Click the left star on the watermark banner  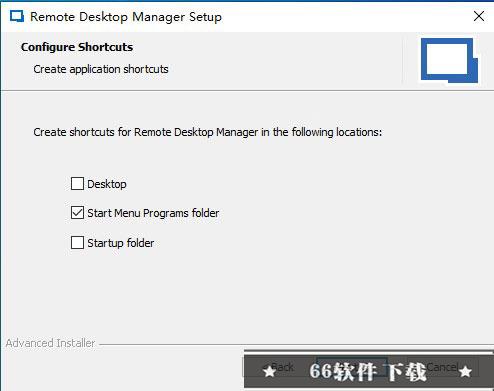pos(269,371)
